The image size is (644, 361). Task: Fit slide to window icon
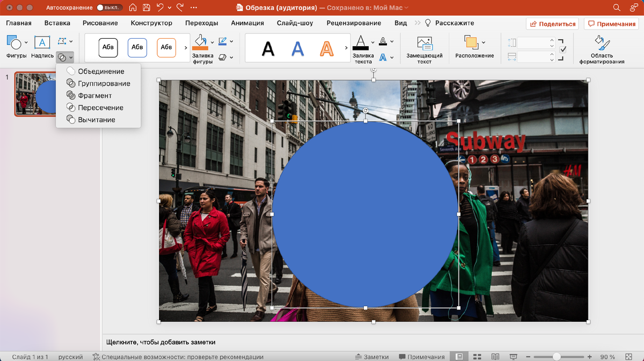(x=629, y=357)
